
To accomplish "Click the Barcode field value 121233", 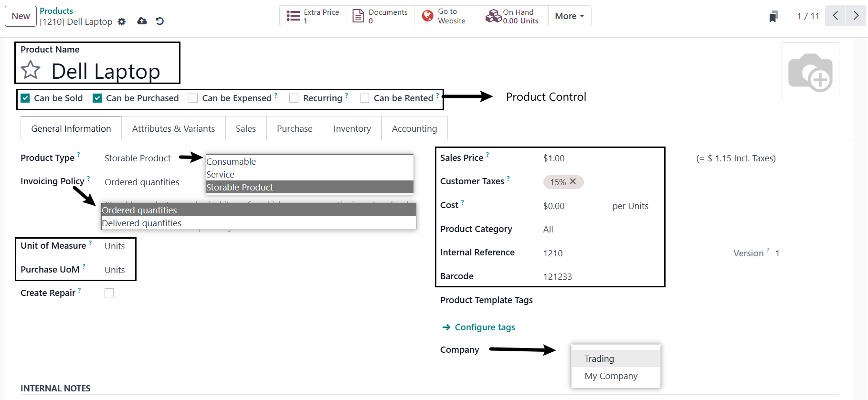I will (557, 277).
